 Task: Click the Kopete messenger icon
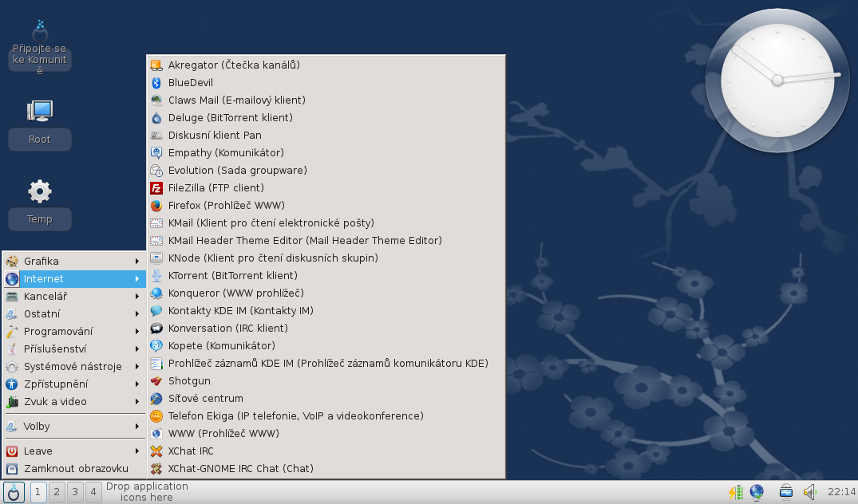pyautogui.click(x=156, y=345)
